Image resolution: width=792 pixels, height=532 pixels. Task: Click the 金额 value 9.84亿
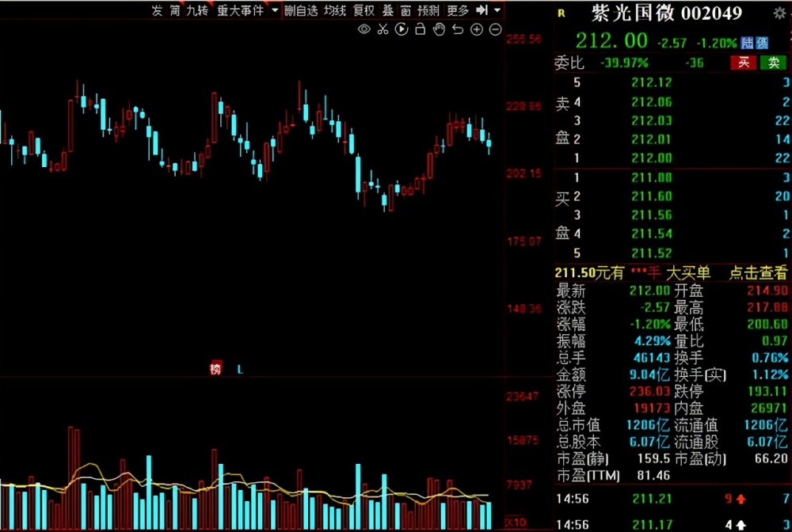(649, 374)
